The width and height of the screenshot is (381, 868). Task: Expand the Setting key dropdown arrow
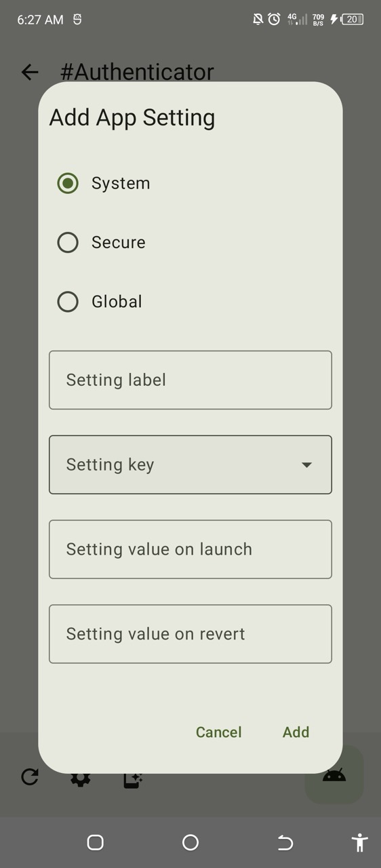tap(306, 465)
